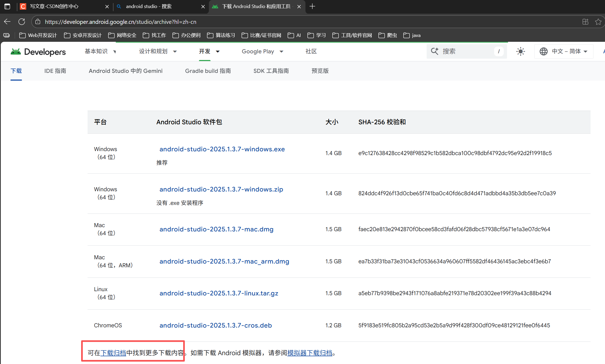This screenshot has width=605, height=364.
Task: Open the 网络安全 bookmark folder
Action: tap(122, 35)
